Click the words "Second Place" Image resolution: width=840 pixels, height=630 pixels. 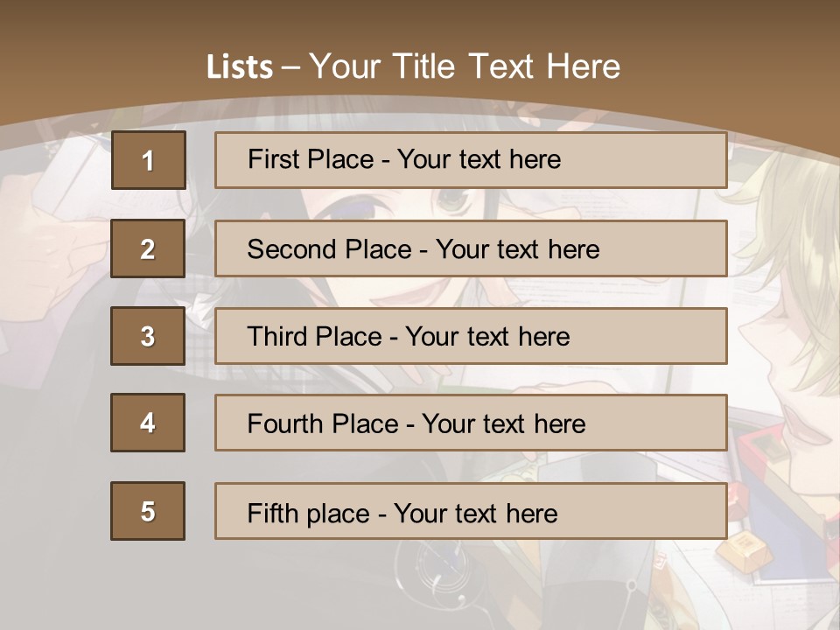tap(330, 249)
